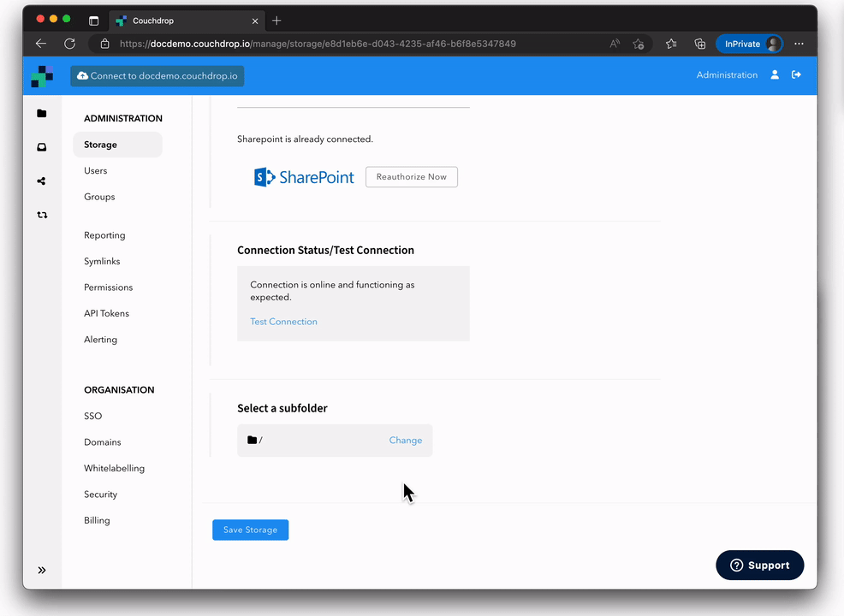
Task: Close the Couchdrop tab
Action: pos(255,21)
